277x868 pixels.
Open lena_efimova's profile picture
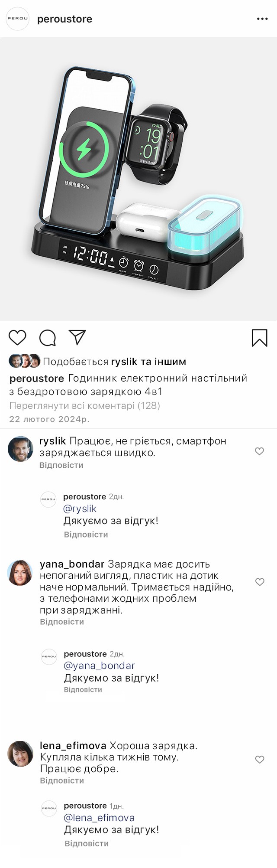click(20, 754)
